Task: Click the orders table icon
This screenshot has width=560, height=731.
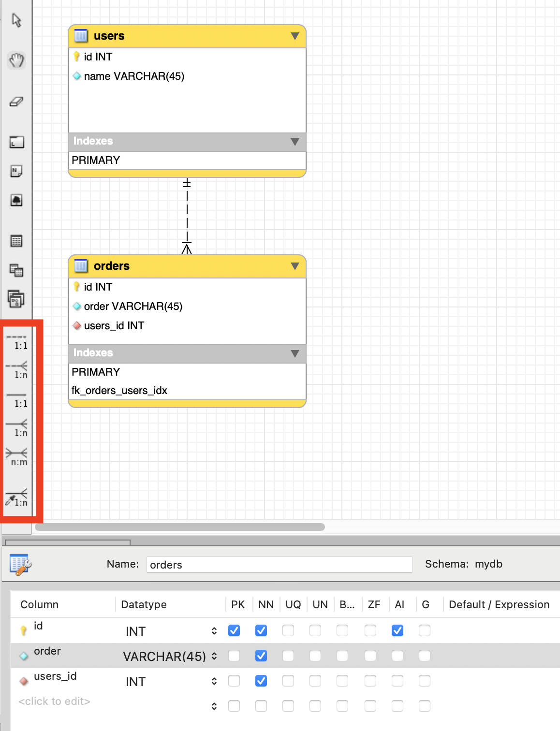Action: point(81,266)
